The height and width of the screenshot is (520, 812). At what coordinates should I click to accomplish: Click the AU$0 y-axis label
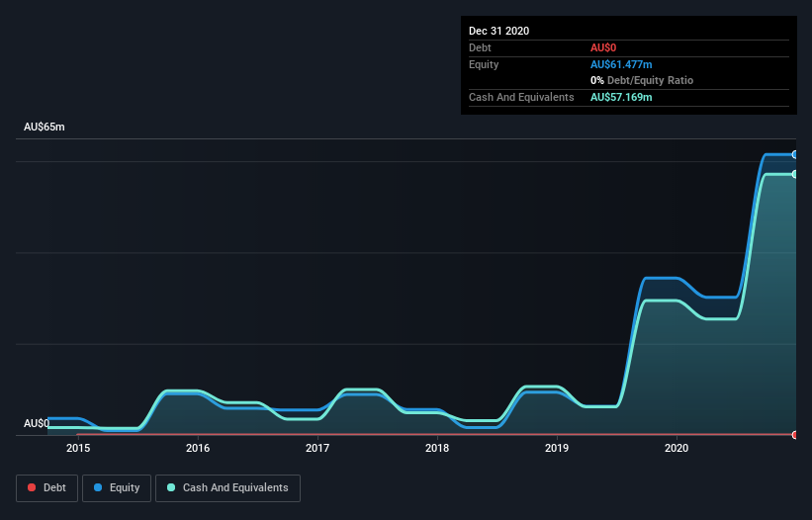tap(37, 423)
